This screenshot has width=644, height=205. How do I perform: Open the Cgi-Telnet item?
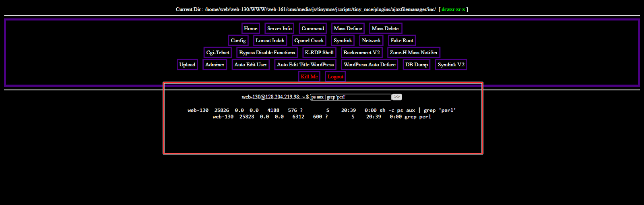218,53
